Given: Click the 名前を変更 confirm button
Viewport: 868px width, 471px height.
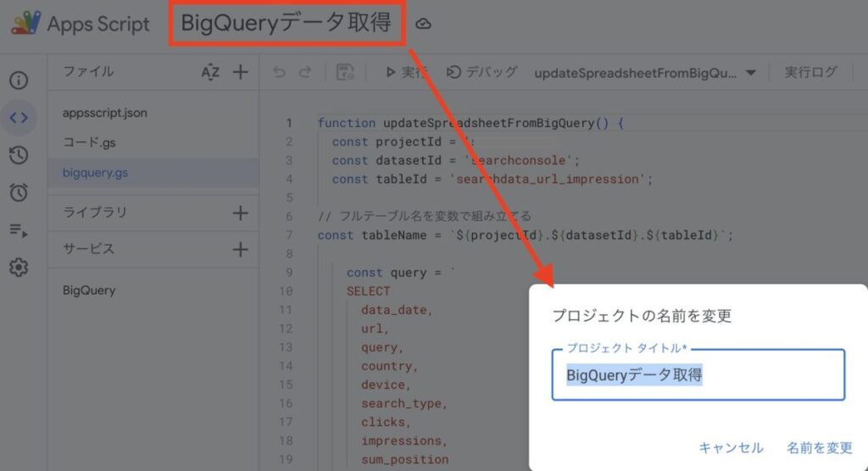Looking at the screenshot, I should click(x=820, y=447).
